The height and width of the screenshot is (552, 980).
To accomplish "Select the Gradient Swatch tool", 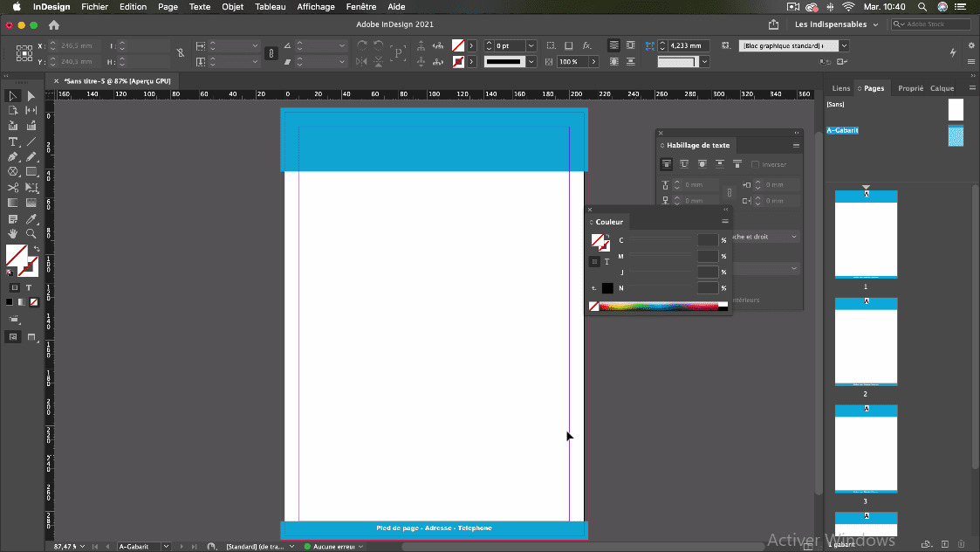I will click(12, 203).
